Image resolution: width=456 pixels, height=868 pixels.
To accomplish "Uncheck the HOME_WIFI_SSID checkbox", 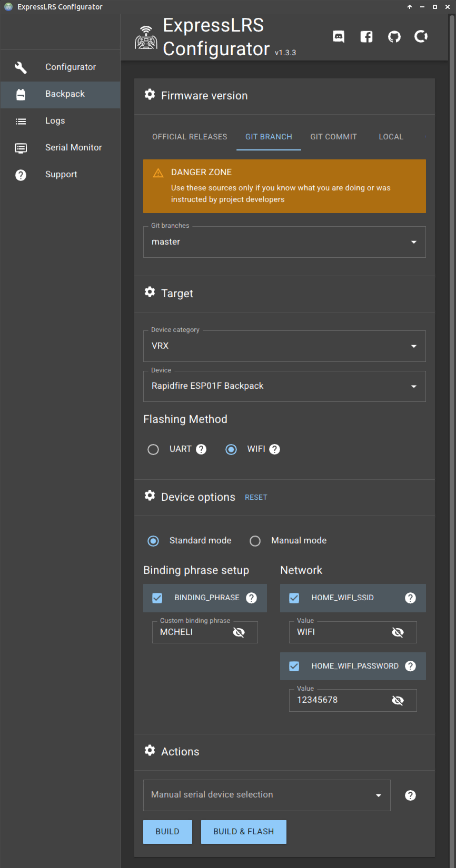I will (x=294, y=598).
